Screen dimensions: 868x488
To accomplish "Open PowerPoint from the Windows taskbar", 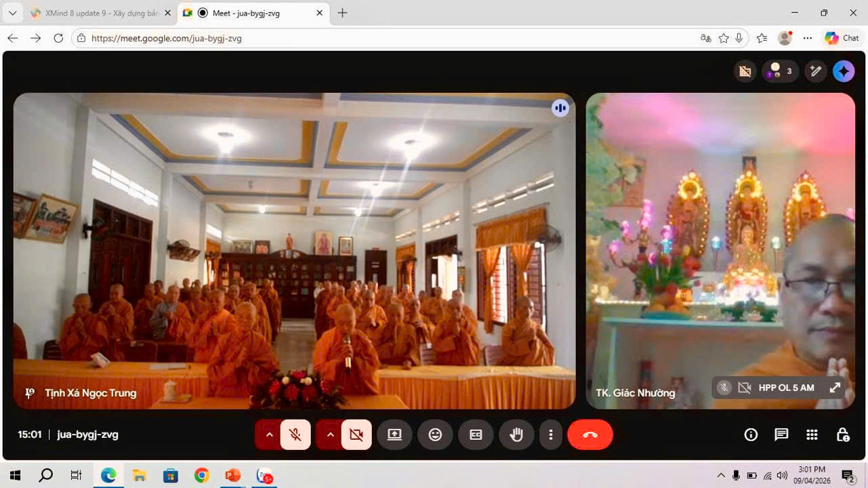I will (233, 476).
